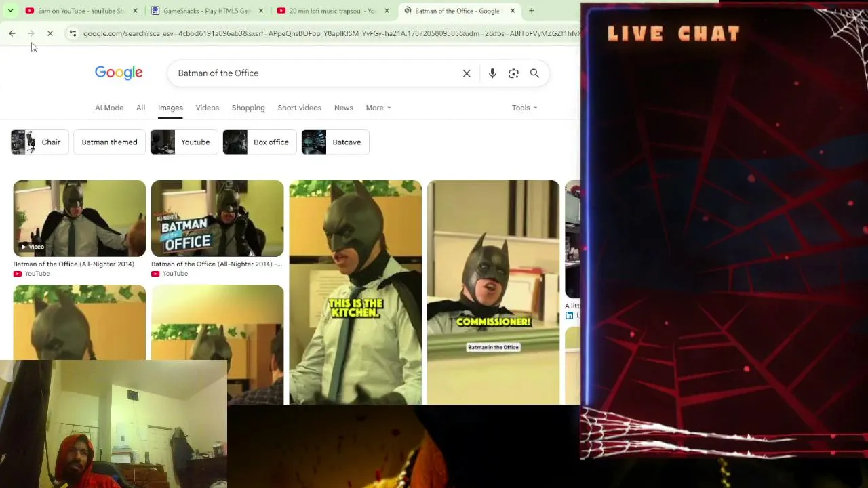Open the Shopping results tab
This screenshot has height=488, width=868.
(x=248, y=108)
